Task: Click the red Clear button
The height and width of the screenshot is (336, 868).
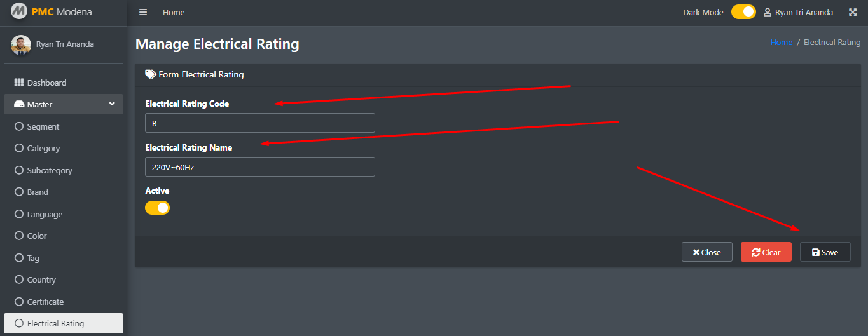Action: coord(766,252)
